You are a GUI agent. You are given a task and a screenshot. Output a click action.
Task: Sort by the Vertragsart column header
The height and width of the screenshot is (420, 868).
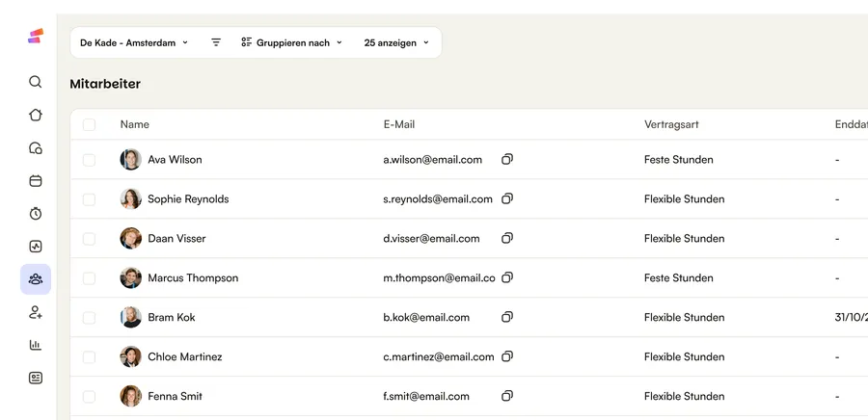click(x=671, y=124)
